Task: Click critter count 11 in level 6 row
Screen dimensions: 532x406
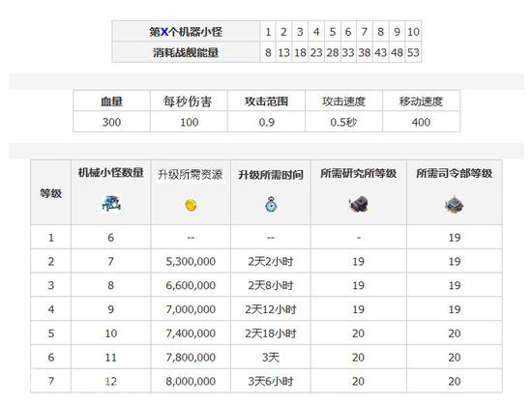Action: pos(111,357)
